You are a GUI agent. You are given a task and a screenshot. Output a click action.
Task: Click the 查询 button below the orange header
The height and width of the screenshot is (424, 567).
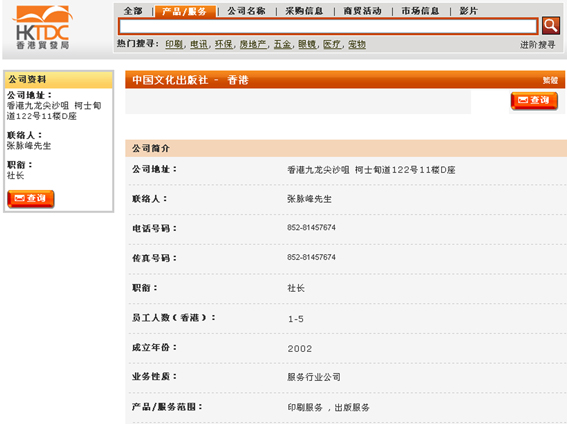(534, 100)
